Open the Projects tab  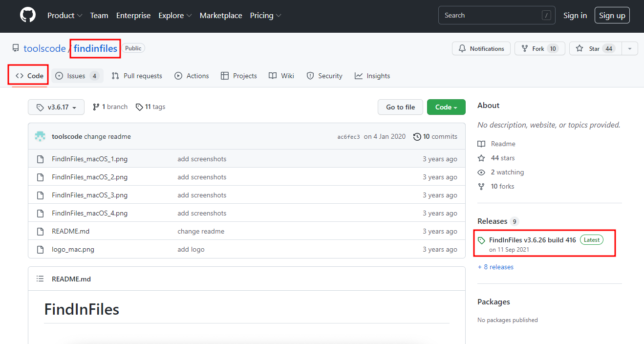pyautogui.click(x=239, y=76)
